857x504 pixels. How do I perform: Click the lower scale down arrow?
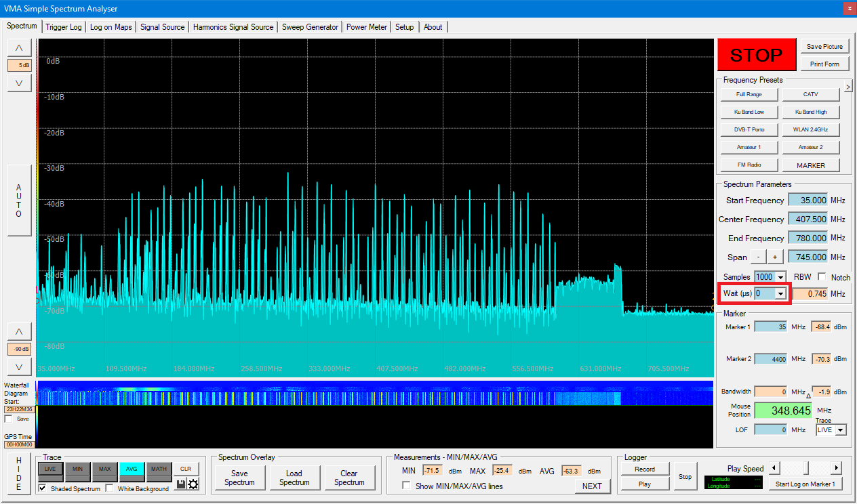(x=19, y=366)
